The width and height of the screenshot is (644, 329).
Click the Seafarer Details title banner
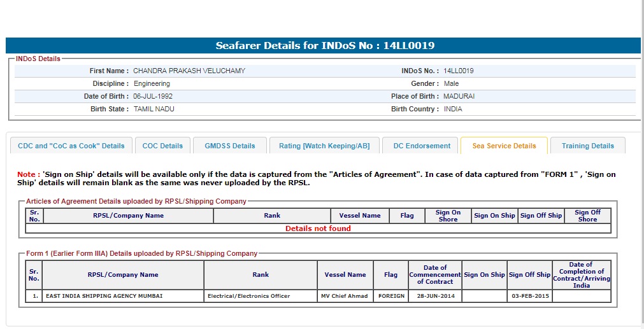pyautogui.click(x=325, y=46)
